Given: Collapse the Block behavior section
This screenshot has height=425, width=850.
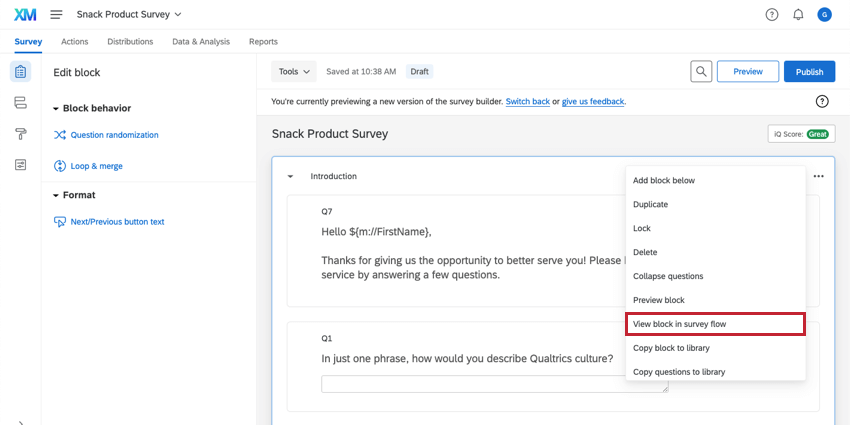Looking at the screenshot, I should [57, 108].
